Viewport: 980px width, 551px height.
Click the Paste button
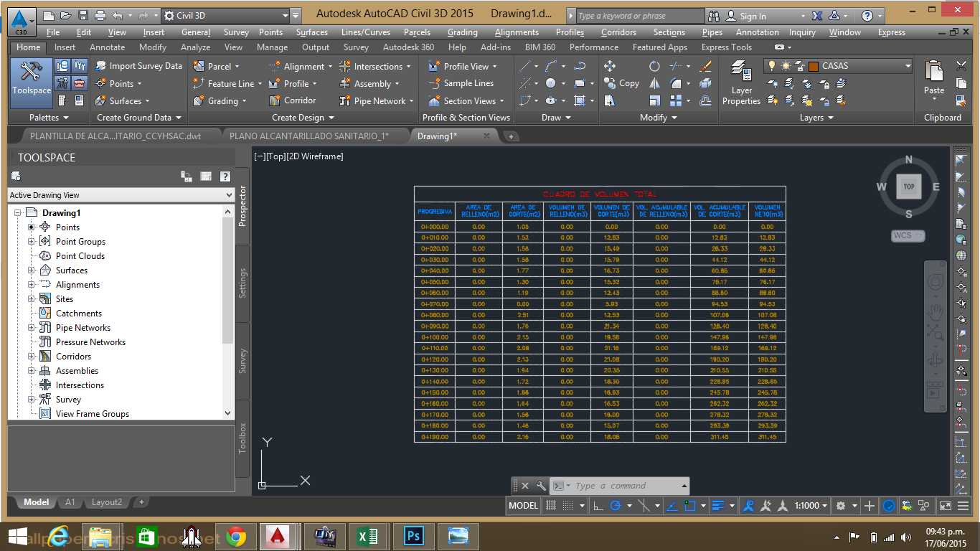[934, 79]
